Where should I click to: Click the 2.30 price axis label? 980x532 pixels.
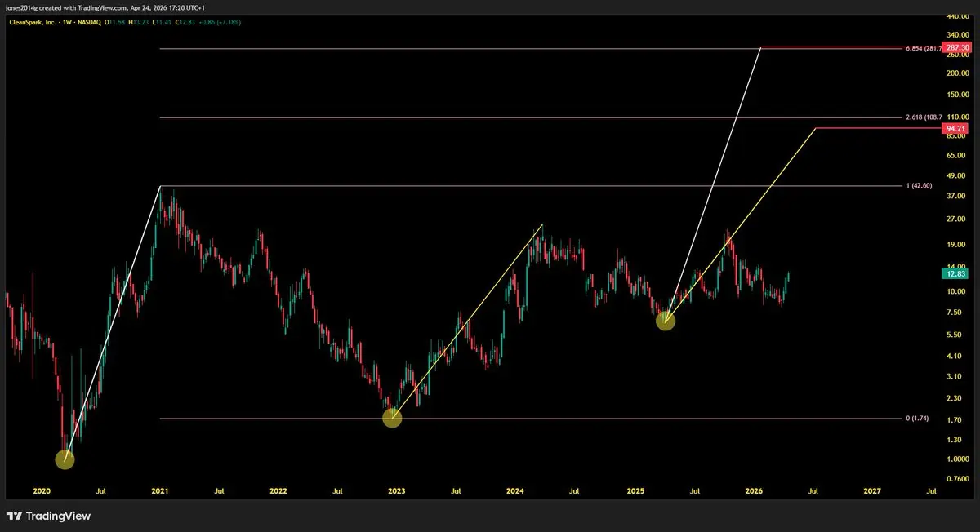953,397
